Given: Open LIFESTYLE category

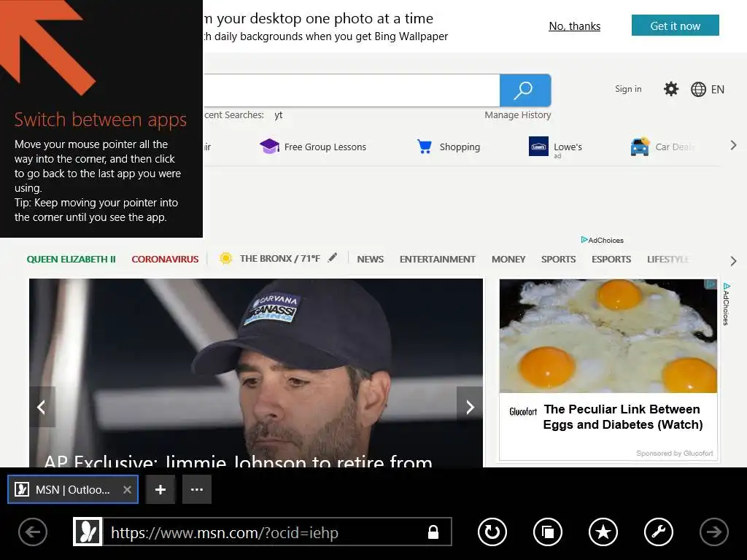Looking at the screenshot, I should pyautogui.click(x=668, y=260).
